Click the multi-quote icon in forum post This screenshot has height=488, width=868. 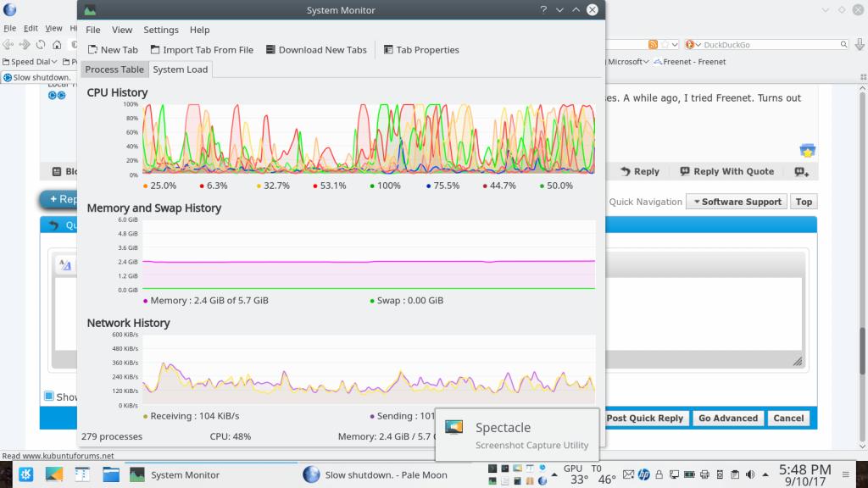tap(801, 171)
